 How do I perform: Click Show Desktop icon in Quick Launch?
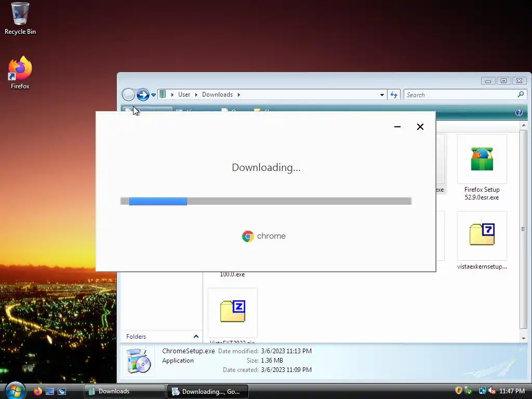click(50, 391)
